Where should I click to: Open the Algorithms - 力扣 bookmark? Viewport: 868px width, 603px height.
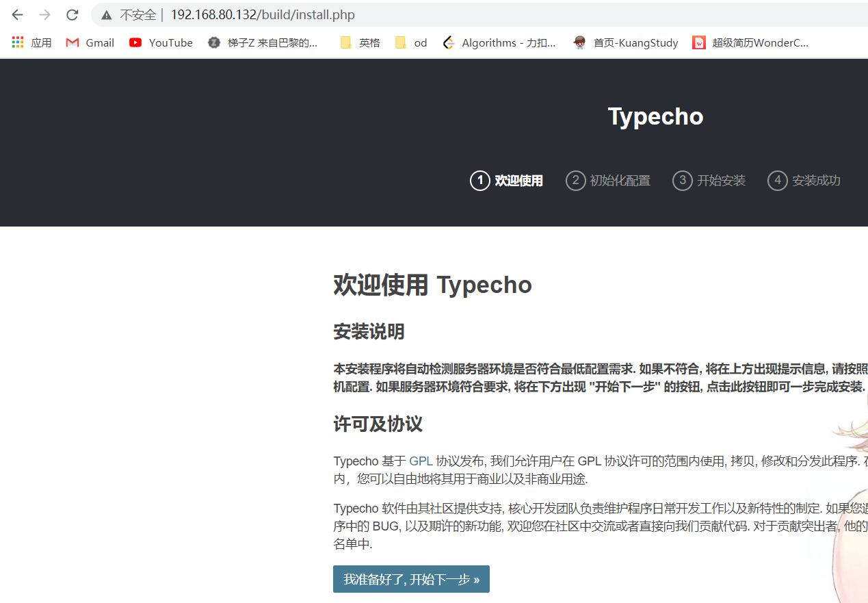pos(499,42)
